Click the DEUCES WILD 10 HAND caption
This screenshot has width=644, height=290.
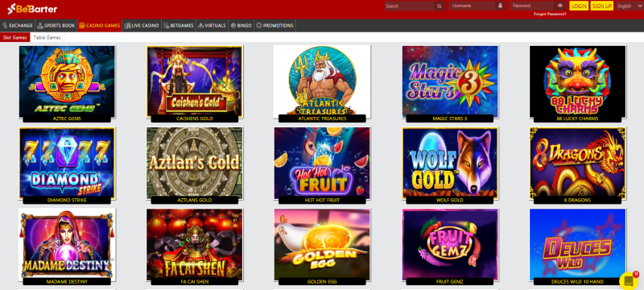[x=576, y=281]
